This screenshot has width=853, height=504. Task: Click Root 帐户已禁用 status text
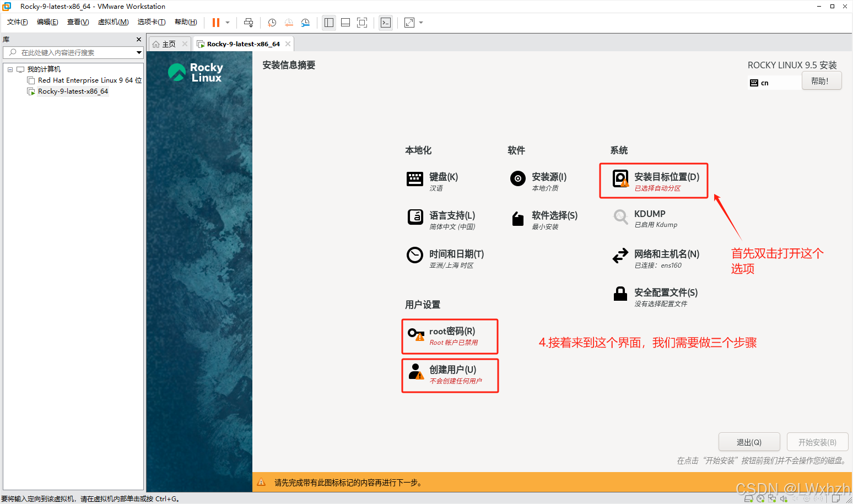[454, 343]
